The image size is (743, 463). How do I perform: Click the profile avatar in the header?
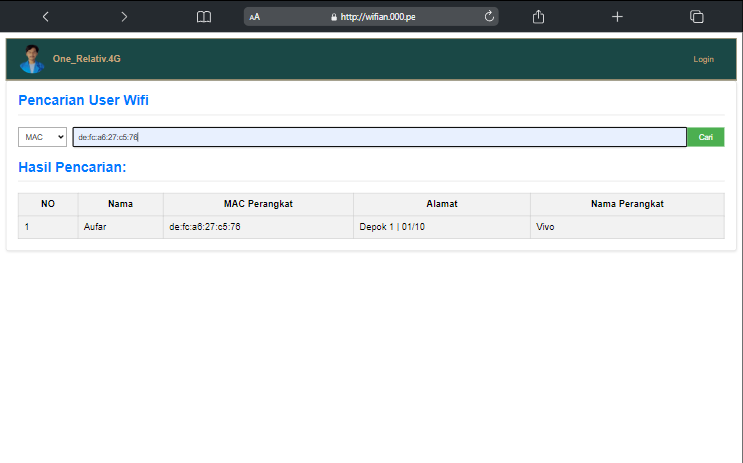point(32,59)
